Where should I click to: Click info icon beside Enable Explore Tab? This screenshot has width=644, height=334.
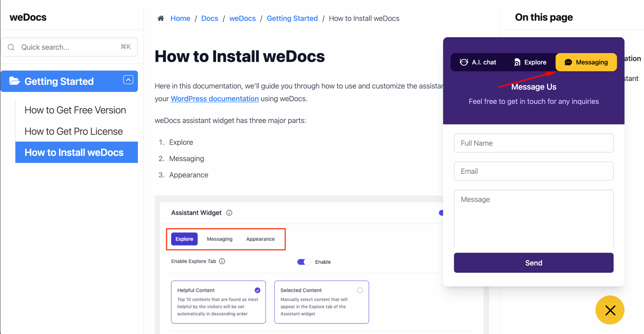[x=222, y=261]
